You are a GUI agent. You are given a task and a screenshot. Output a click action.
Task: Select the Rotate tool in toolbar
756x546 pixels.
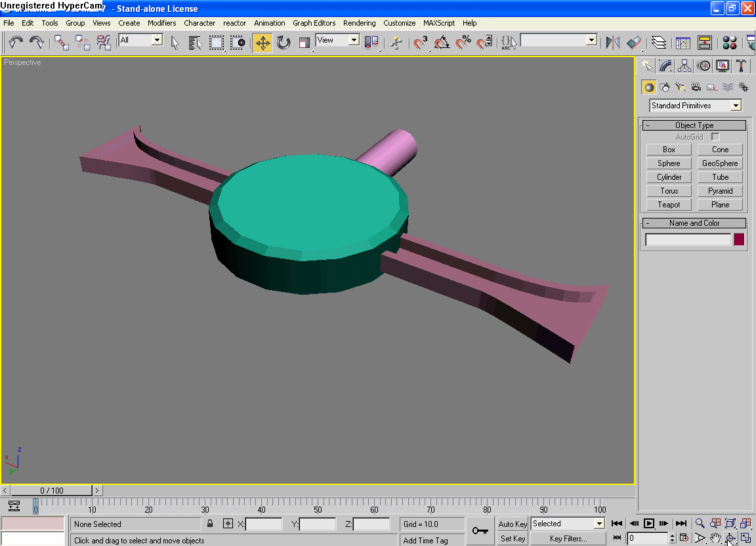click(x=283, y=43)
